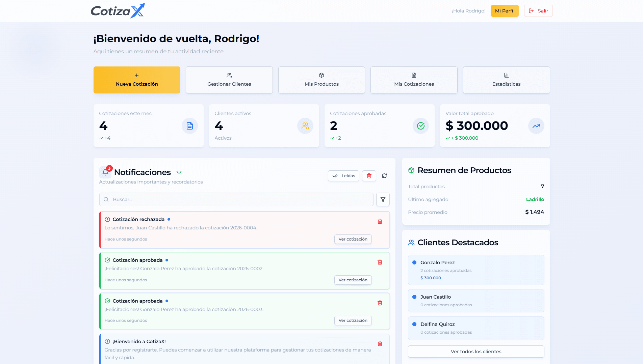Clear all notifications with the trash icon
Image resolution: width=643 pixels, height=364 pixels.
[369, 176]
